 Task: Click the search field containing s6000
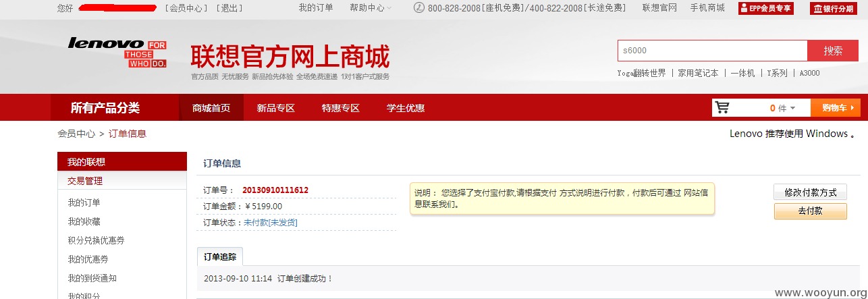(713, 51)
